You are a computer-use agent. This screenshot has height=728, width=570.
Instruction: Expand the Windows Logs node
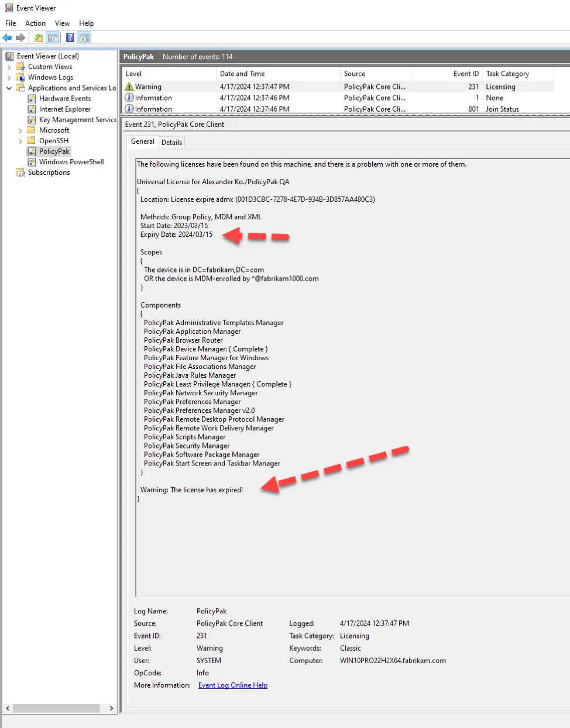click(9, 78)
